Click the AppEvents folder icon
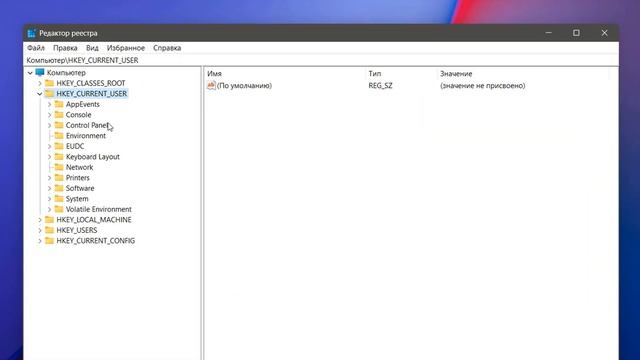 59,104
